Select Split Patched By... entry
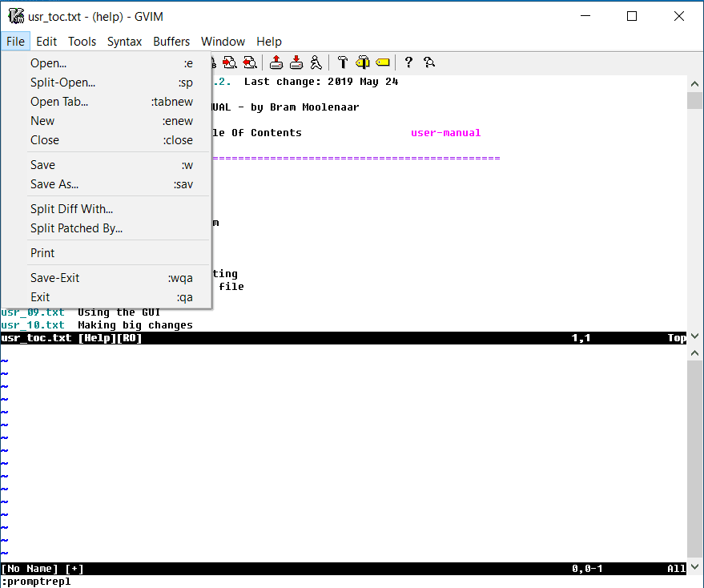 107,228
